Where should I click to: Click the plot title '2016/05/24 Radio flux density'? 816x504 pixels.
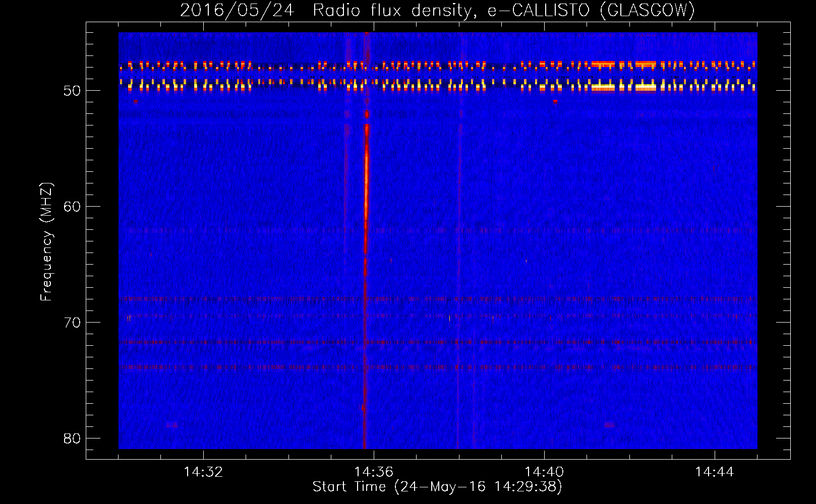(329, 11)
